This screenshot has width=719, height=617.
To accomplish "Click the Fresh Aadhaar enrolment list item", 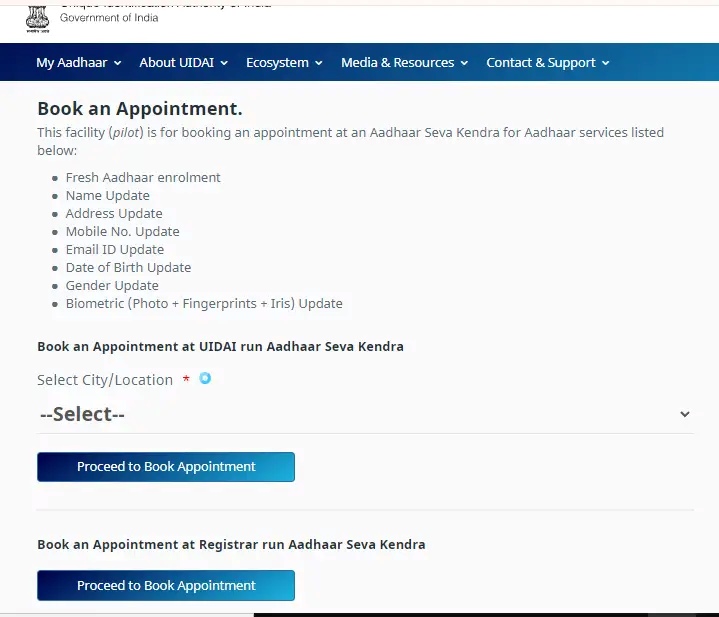I will click(x=143, y=177).
